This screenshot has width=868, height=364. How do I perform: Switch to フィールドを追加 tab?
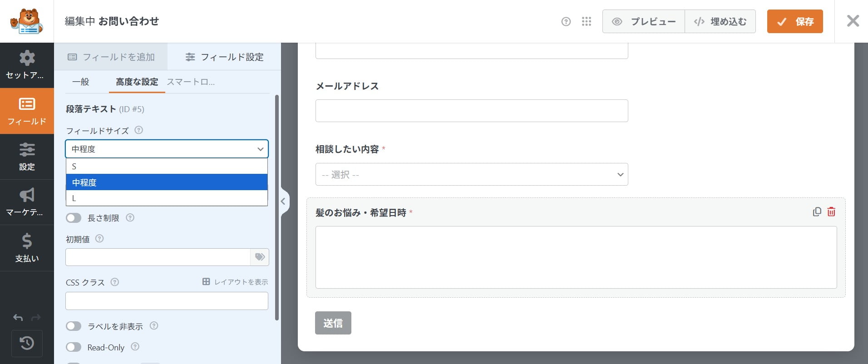click(111, 57)
